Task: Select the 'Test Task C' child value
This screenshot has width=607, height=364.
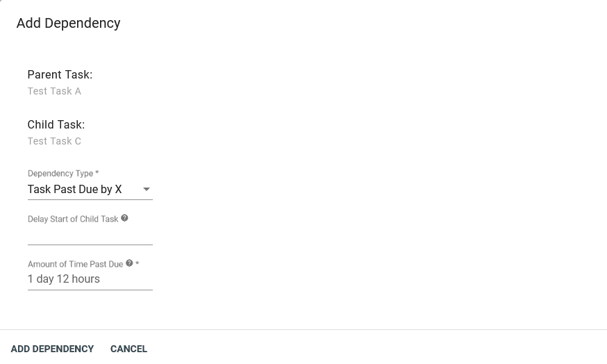Action: tap(54, 141)
